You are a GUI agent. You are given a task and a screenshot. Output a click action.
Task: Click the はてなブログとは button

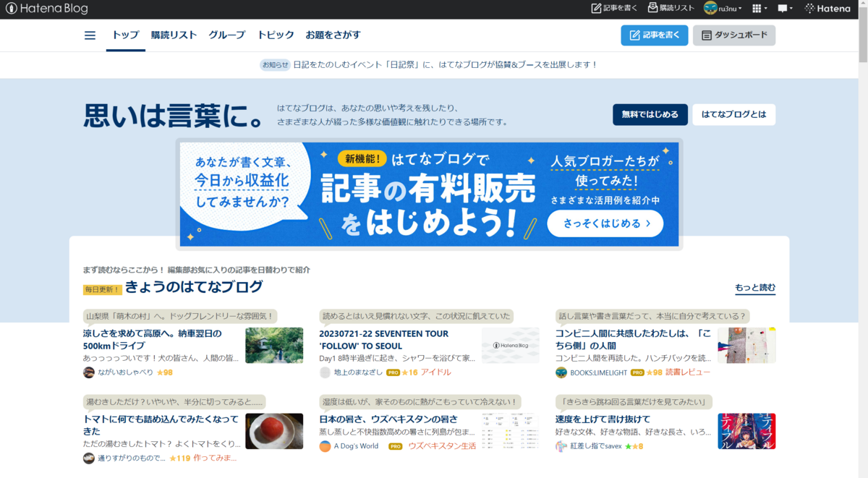(733, 114)
